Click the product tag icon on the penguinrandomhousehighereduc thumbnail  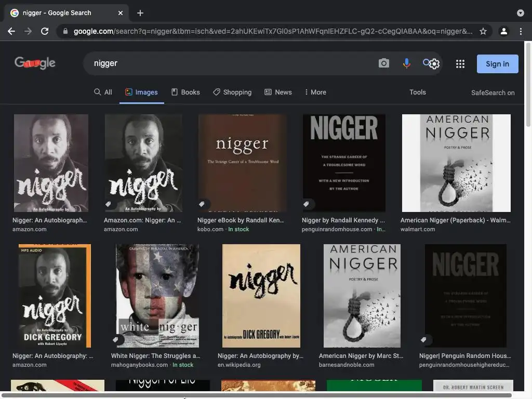[x=423, y=340]
